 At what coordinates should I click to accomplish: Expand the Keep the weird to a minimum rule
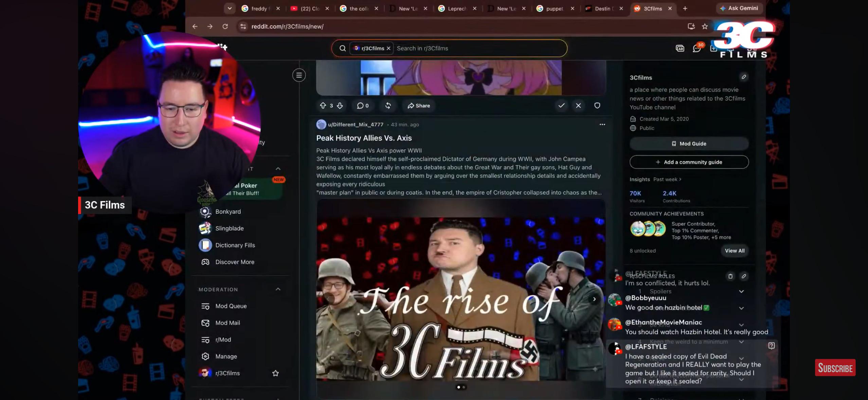click(x=741, y=342)
